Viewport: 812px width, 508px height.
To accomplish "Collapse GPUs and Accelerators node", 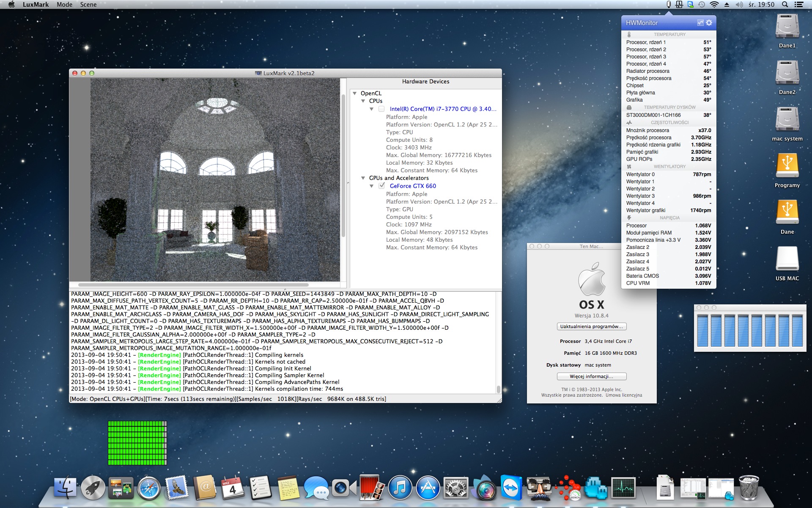I will [363, 178].
